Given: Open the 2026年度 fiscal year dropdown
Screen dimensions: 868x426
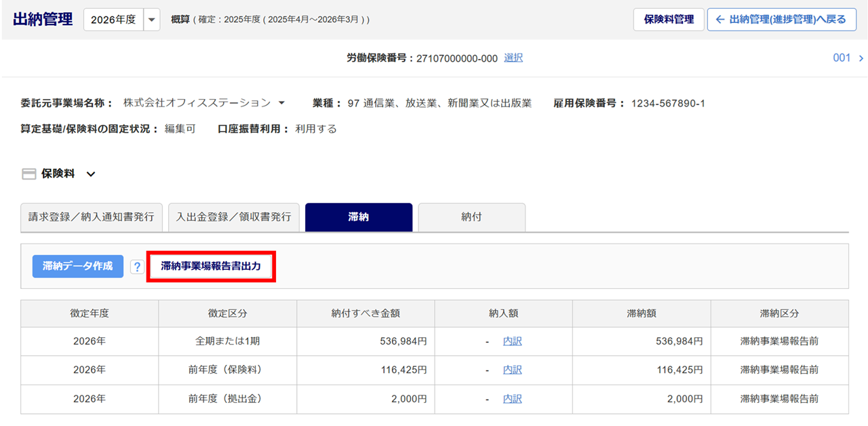Looking at the screenshot, I should click(x=152, y=20).
